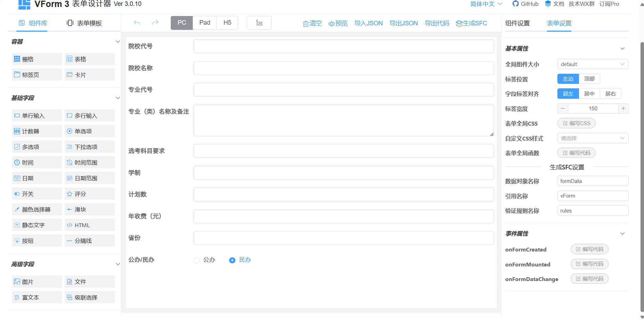Click the redo arrow icon

(155, 23)
